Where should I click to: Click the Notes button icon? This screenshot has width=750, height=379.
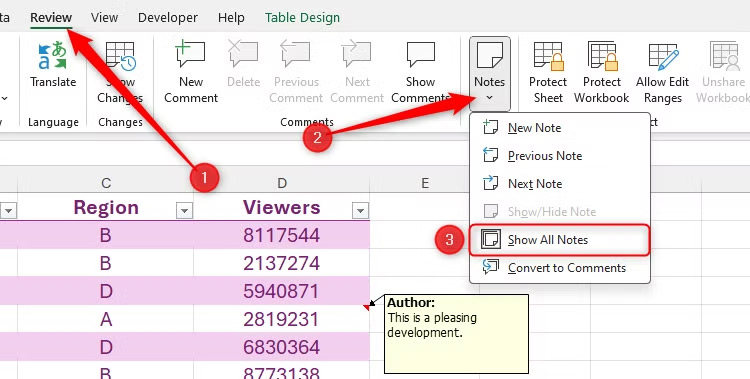click(x=490, y=56)
